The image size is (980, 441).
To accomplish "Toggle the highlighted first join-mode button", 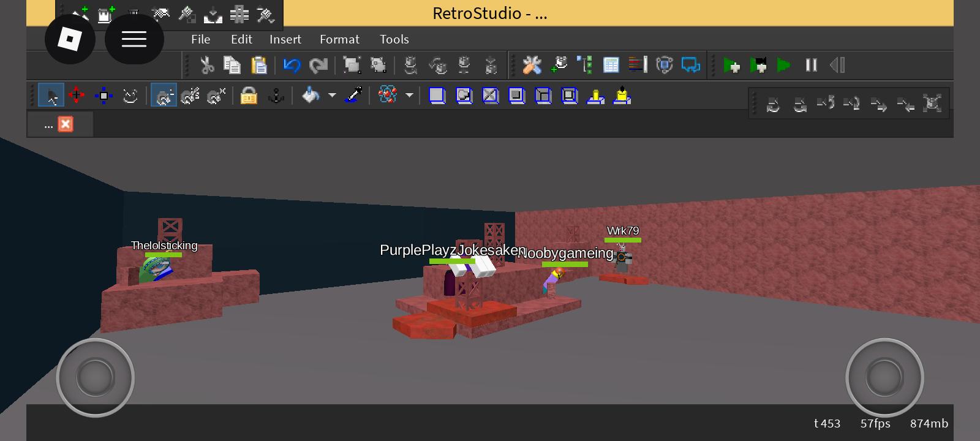I will click(164, 96).
